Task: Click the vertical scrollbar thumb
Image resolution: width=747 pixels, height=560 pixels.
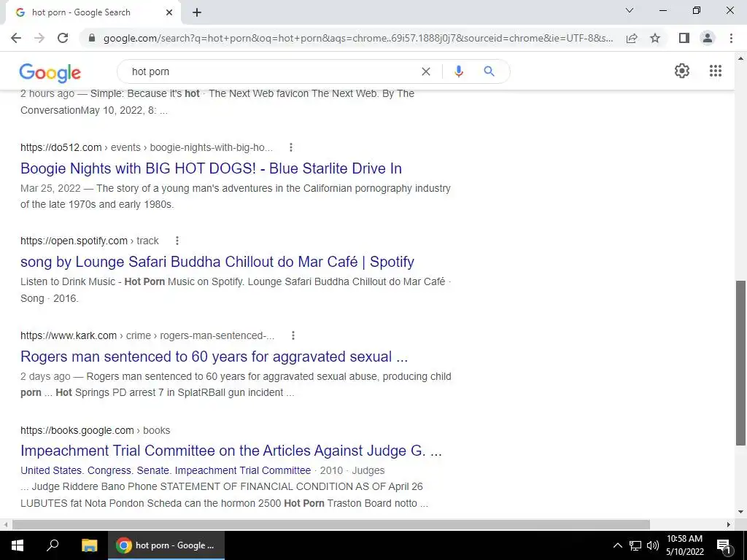Action: click(x=740, y=363)
